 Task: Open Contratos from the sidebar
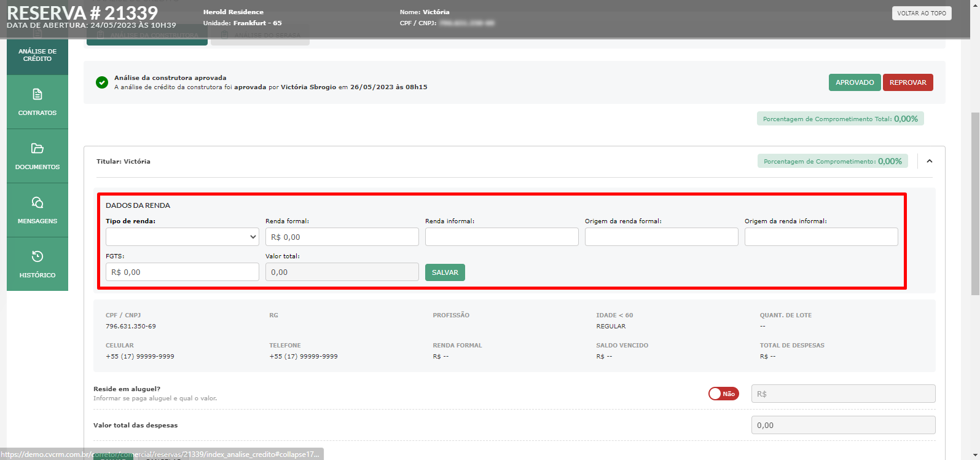coord(37,102)
